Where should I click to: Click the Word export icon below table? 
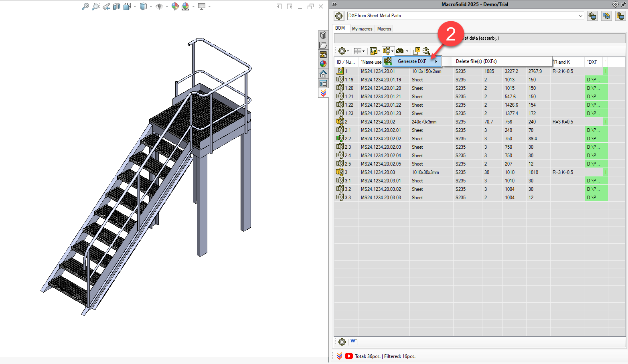coord(354,342)
